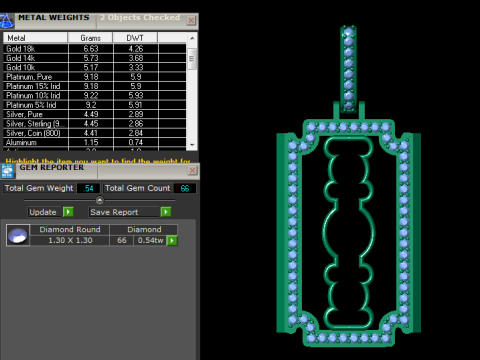480x360 pixels.
Task: Click the 6.63 grams value for Gold 18k
Action: 91,49
